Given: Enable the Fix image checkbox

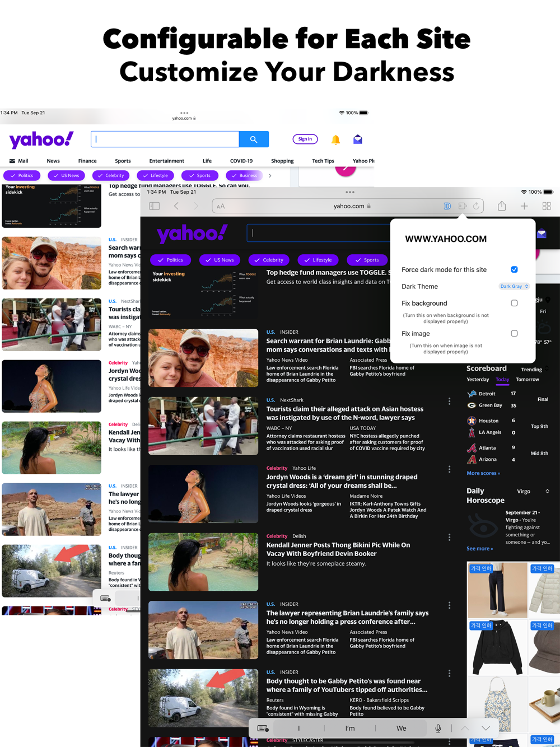Looking at the screenshot, I should click(x=514, y=333).
